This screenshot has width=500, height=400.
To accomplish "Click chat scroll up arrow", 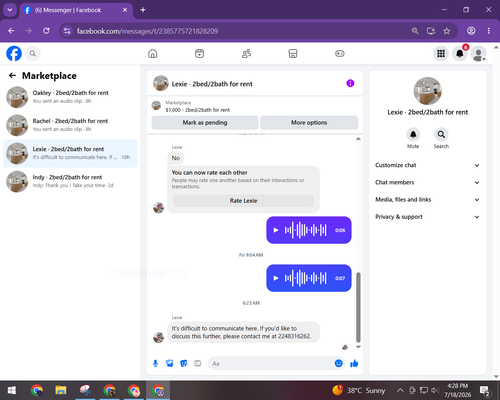I will coord(358,139).
